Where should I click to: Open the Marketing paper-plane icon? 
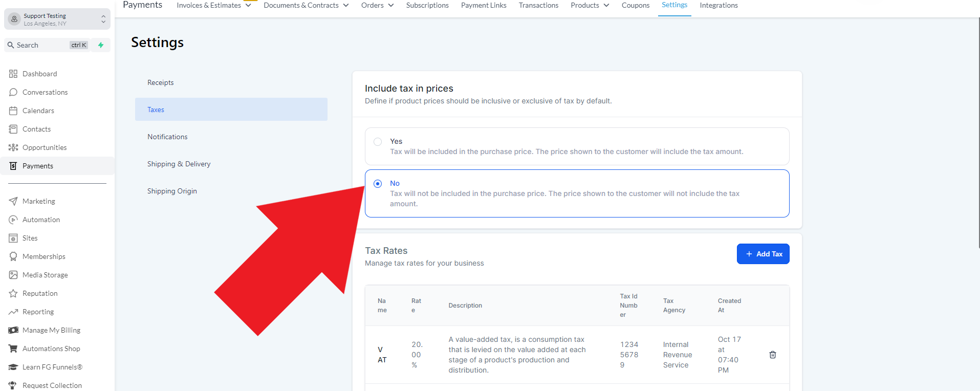pos(13,201)
